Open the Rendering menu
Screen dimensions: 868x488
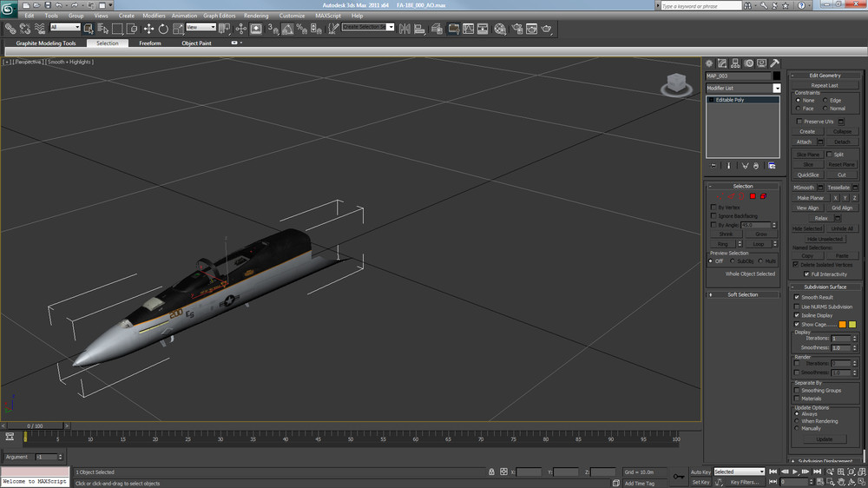point(256,16)
